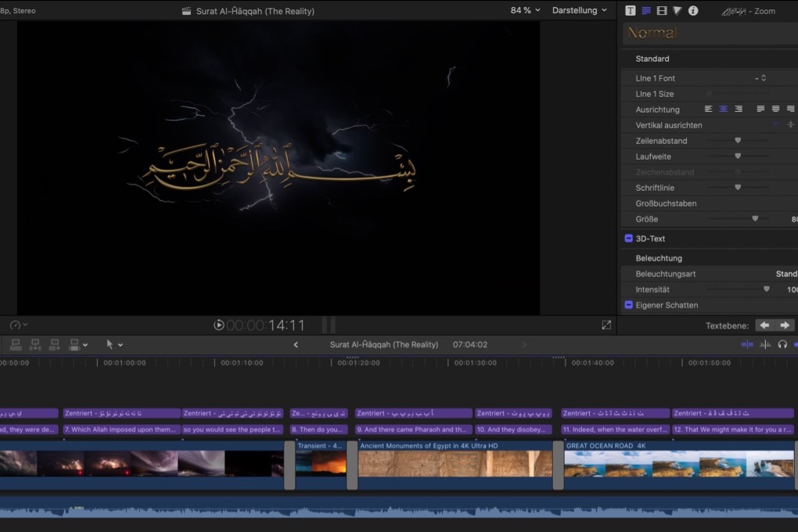The width and height of the screenshot is (798, 532).
Task: Click the append clip to timeline icon
Action: pyautogui.click(x=55, y=344)
